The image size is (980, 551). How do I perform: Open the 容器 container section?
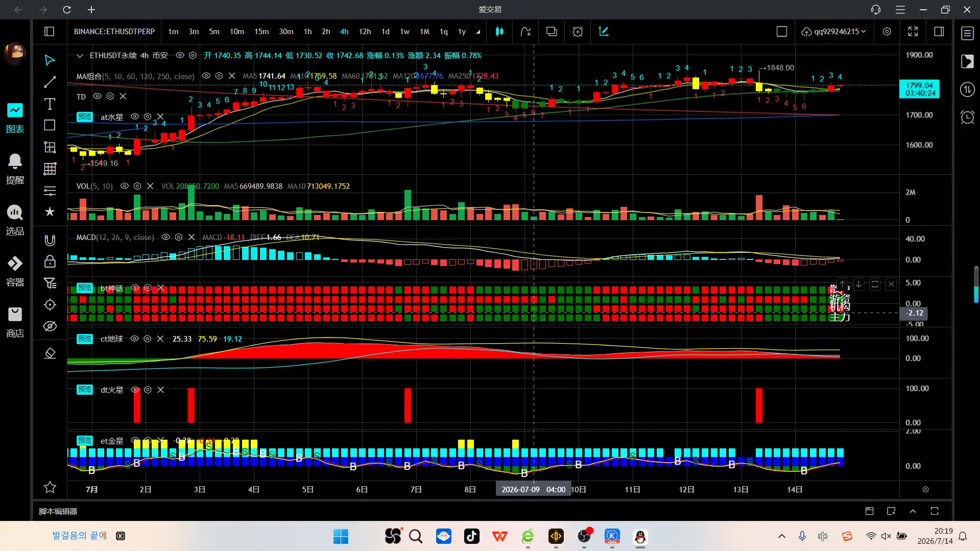[15, 272]
